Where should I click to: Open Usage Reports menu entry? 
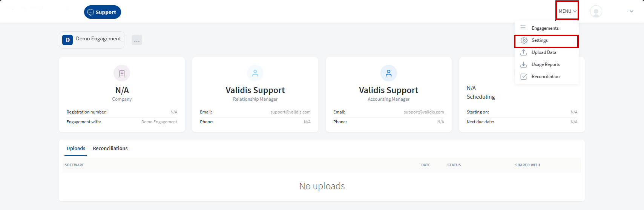coord(547,64)
